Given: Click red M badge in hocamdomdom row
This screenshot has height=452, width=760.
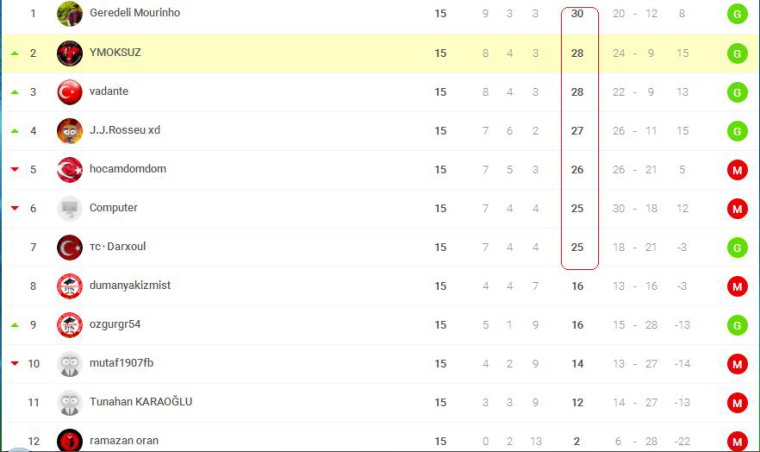Looking at the screenshot, I should (x=737, y=170).
